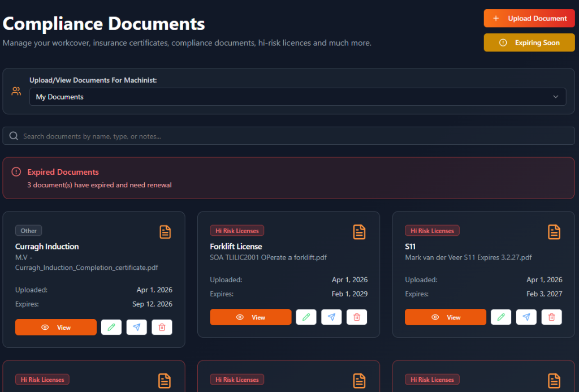Click the eye icon in S11 View button
The width and height of the screenshot is (579, 392).
click(x=435, y=317)
